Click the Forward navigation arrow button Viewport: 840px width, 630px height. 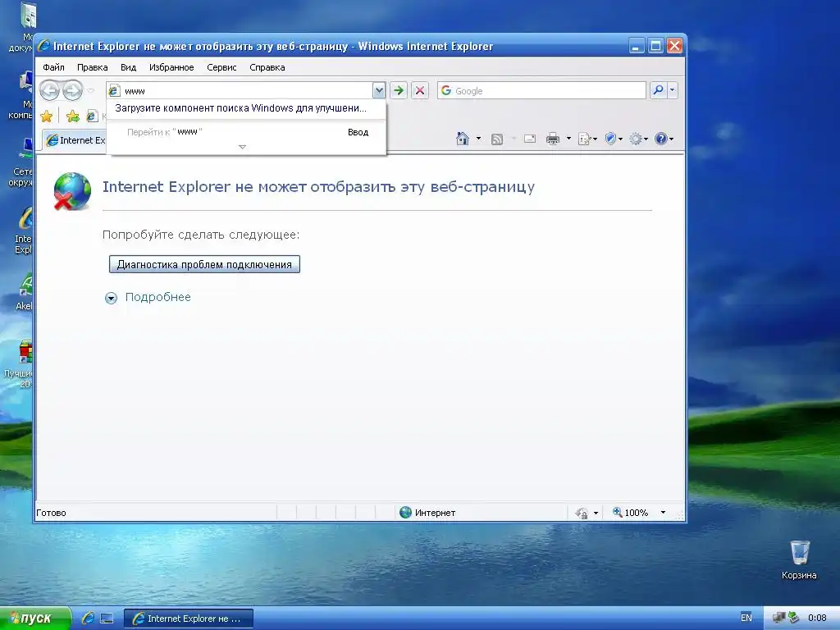coord(72,90)
